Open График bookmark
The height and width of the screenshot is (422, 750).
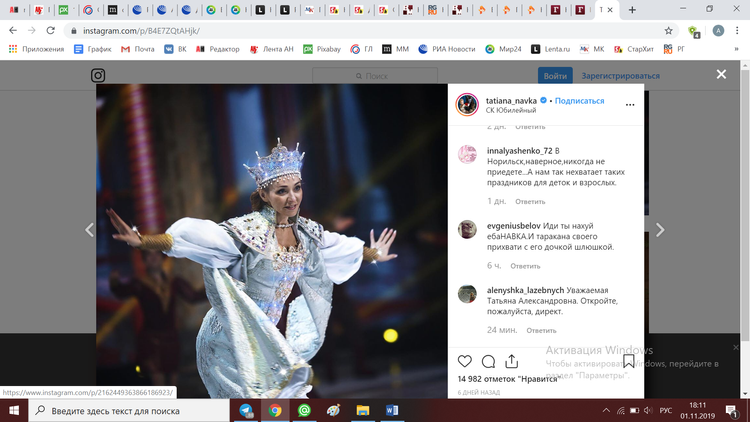(93, 49)
